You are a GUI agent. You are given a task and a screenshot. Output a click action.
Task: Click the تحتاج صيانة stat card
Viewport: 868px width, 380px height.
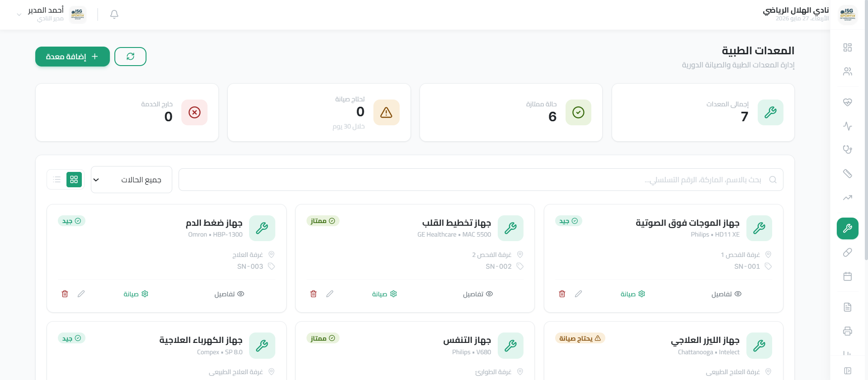(319, 112)
